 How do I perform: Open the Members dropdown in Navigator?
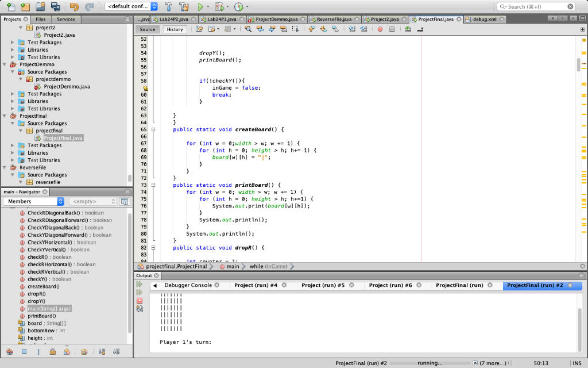pos(34,201)
